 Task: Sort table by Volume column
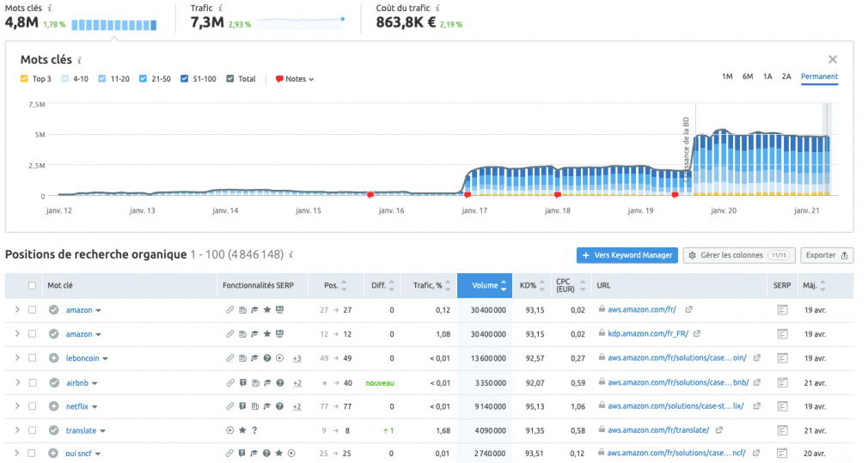point(485,285)
